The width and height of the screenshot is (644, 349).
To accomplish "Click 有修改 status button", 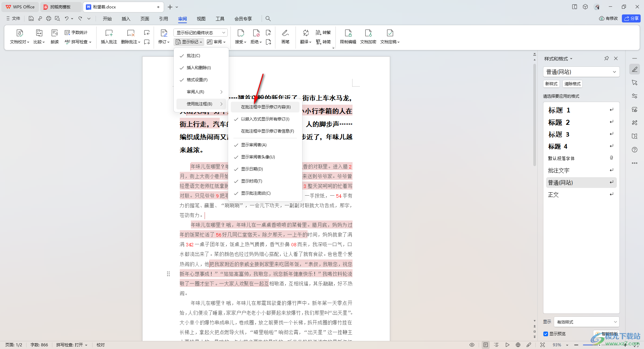I will pyautogui.click(x=608, y=18).
